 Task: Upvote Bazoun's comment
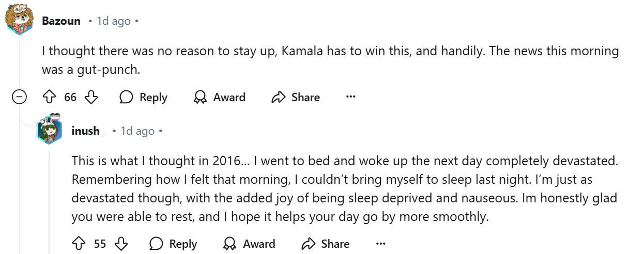(49, 97)
